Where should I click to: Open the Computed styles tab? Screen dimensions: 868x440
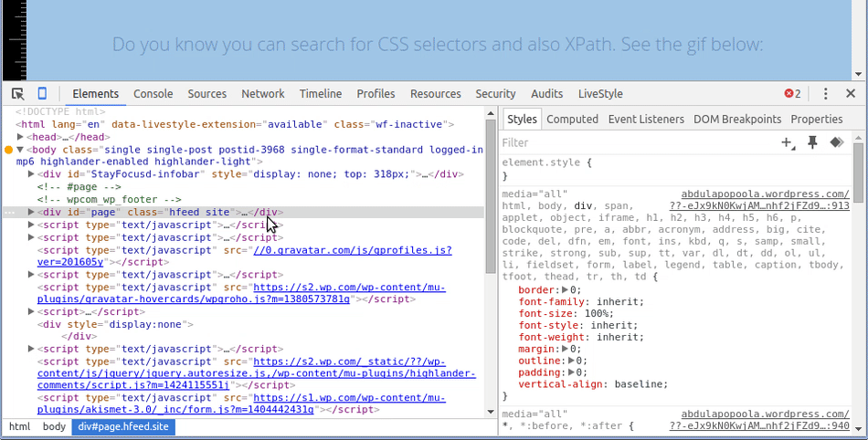[x=572, y=119]
